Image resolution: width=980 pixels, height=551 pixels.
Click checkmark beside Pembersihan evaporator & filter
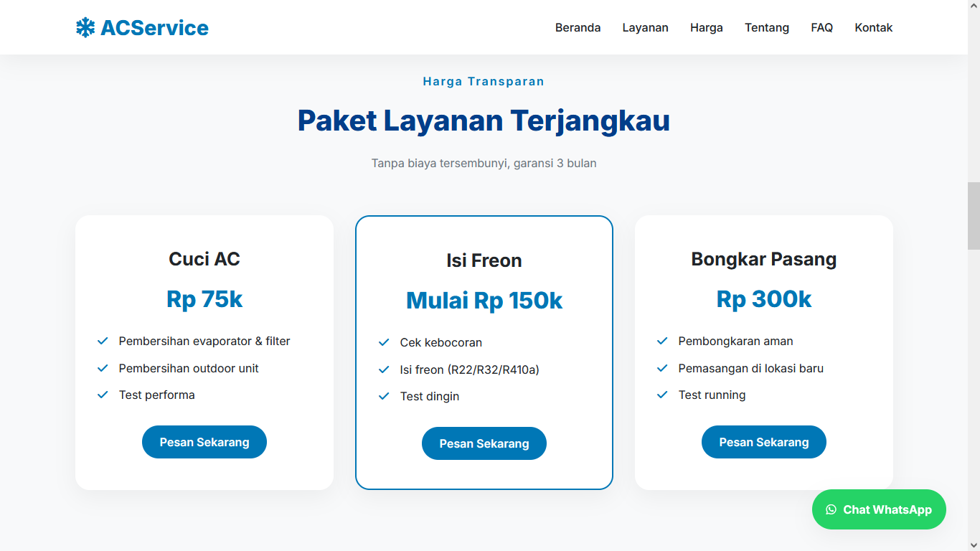(x=103, y=341)
